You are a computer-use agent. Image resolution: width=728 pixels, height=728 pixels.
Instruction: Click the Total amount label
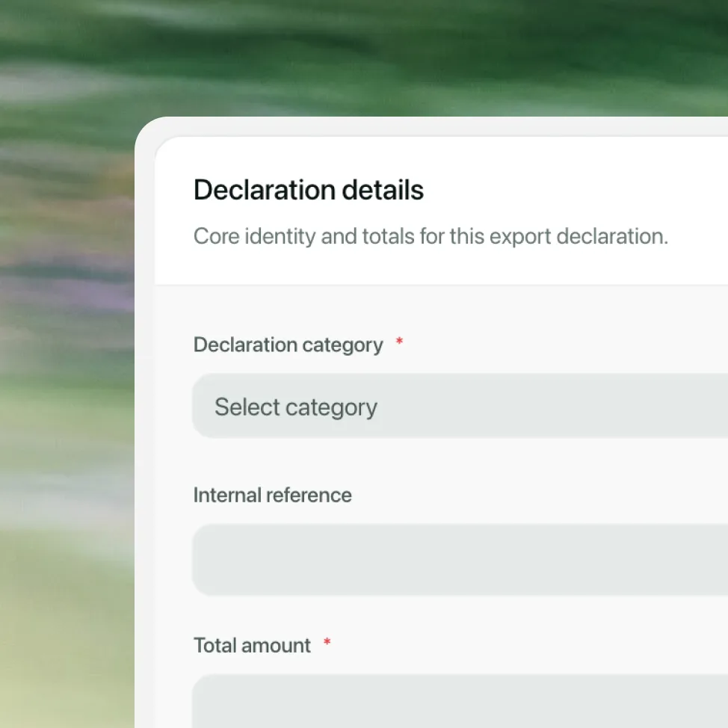252,645
